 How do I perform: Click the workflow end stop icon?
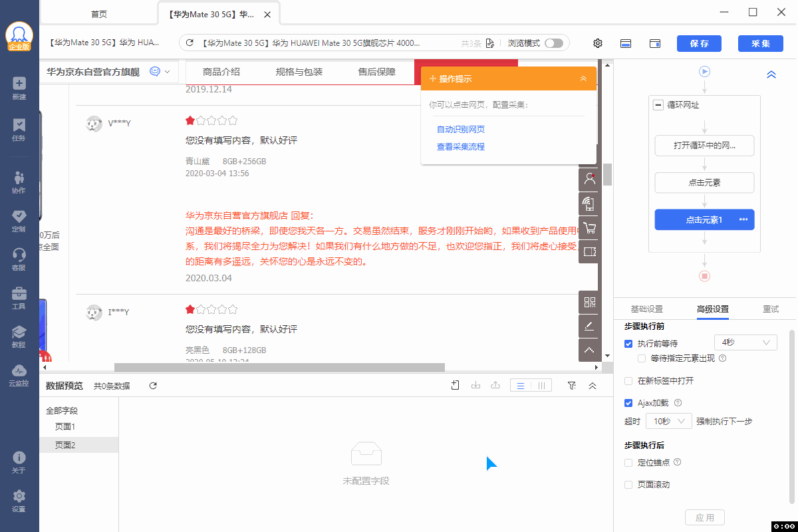(705, 275)
